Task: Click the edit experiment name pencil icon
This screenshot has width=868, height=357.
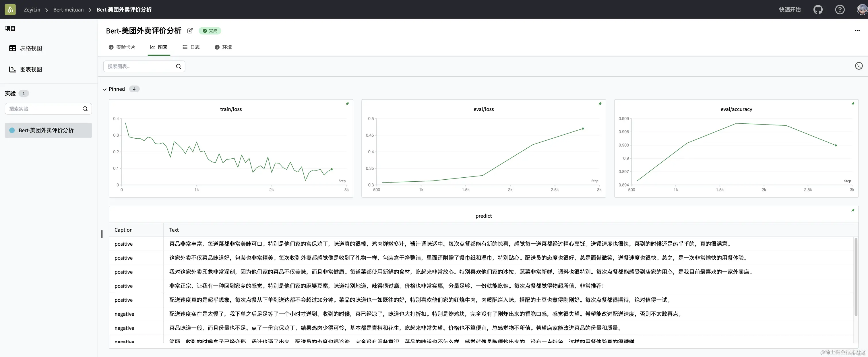Action: click(x=190, y=31)
